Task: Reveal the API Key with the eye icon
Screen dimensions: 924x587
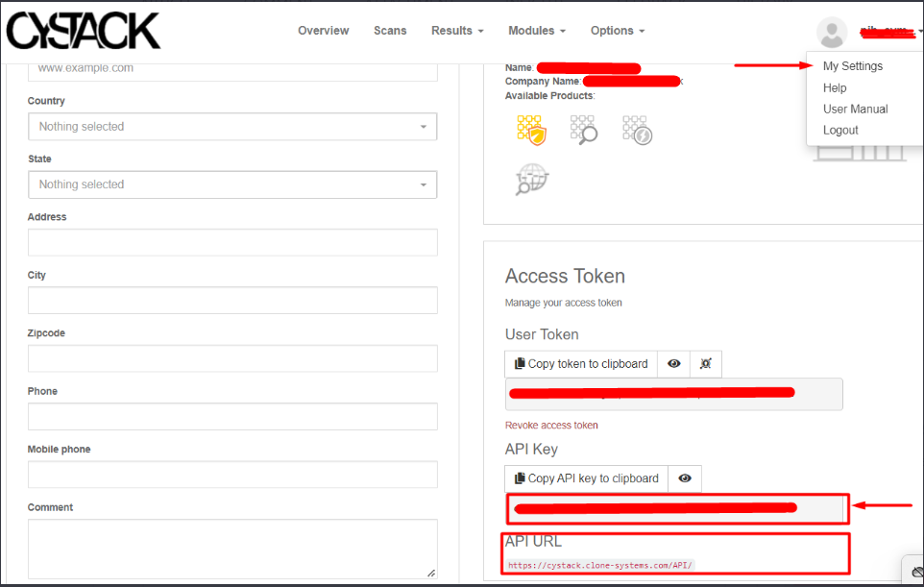Action: pyautogui.click(x=685, y=478)
